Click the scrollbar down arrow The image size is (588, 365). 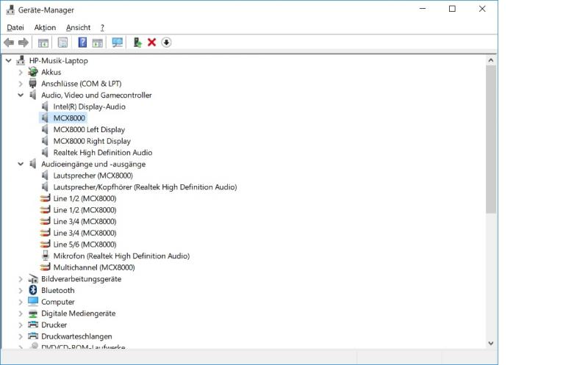click(x=491, y=343)
